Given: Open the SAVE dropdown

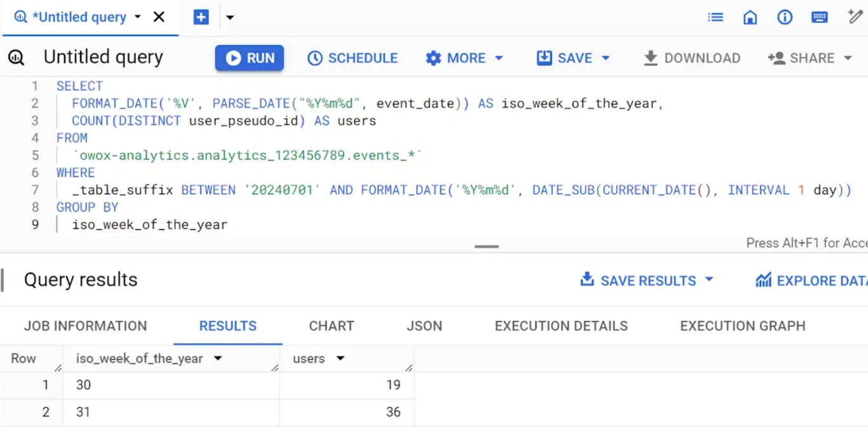Looking at the screenshot, I should point(573,58).
